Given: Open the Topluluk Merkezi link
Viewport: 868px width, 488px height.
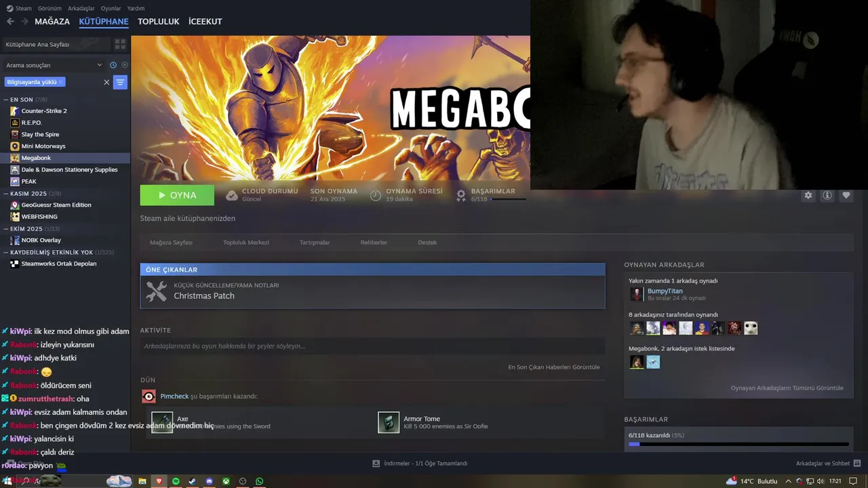Looking at the screenshot, I should pyautogui.click(x=246, y=243).
